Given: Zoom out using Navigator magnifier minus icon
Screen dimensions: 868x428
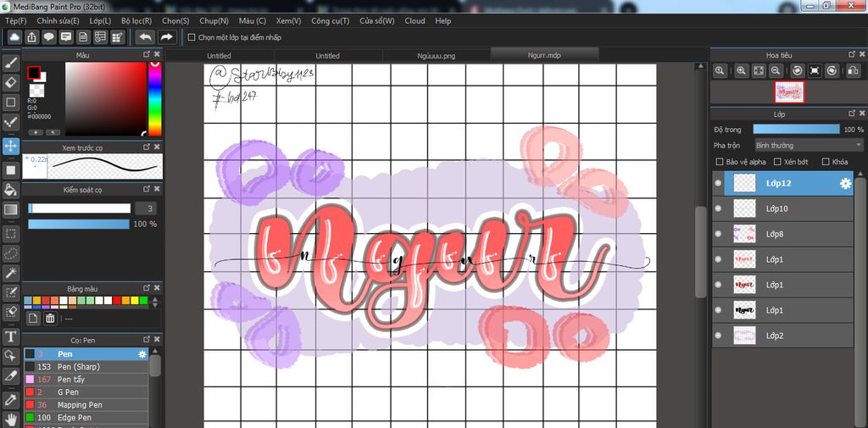Looking at the screenshot, I should [x=776, y=70].
